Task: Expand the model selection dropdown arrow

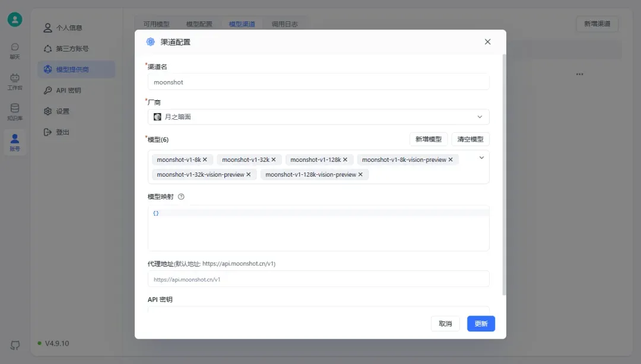Action: [x=481, y=158]
